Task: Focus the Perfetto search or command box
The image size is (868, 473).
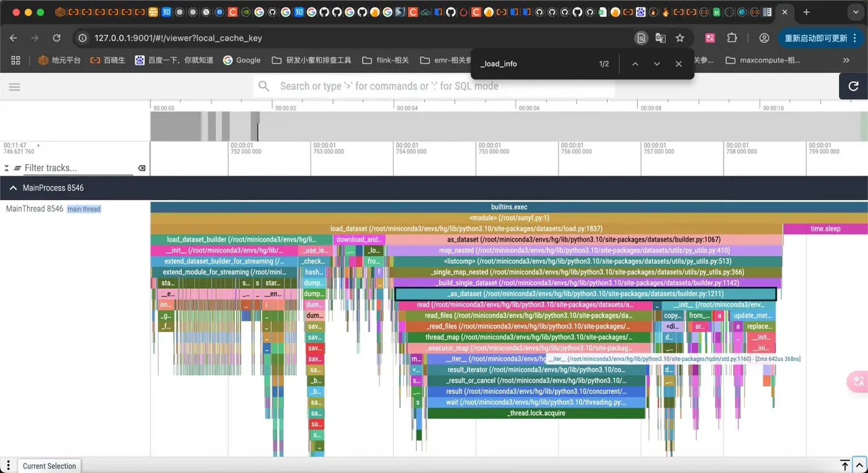Action: (434, 86)
